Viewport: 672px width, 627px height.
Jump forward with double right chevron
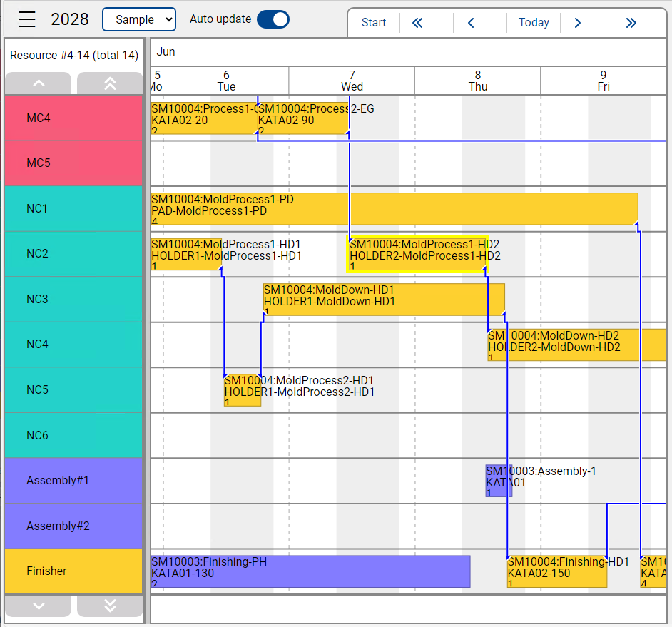tap(631, 23)
